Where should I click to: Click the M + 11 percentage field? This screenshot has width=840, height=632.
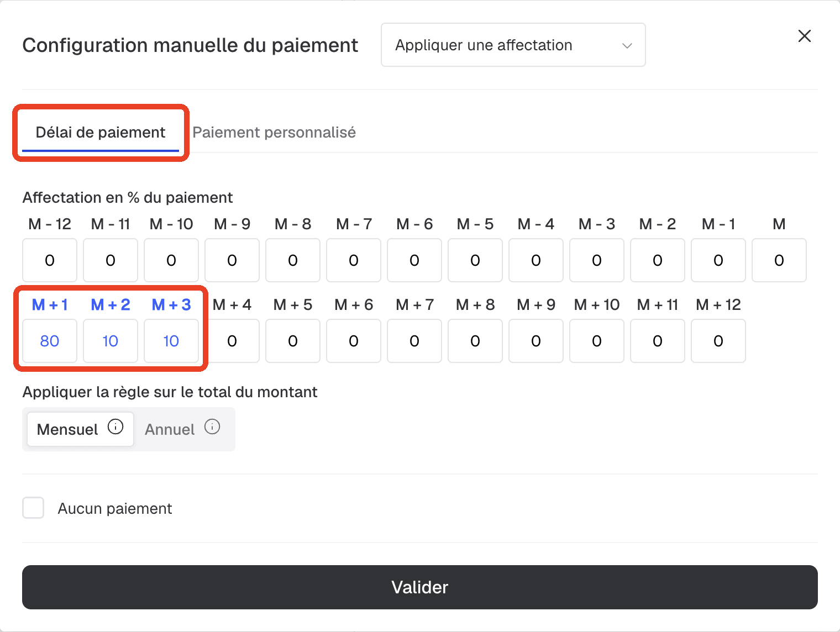[x=658, y=341]
